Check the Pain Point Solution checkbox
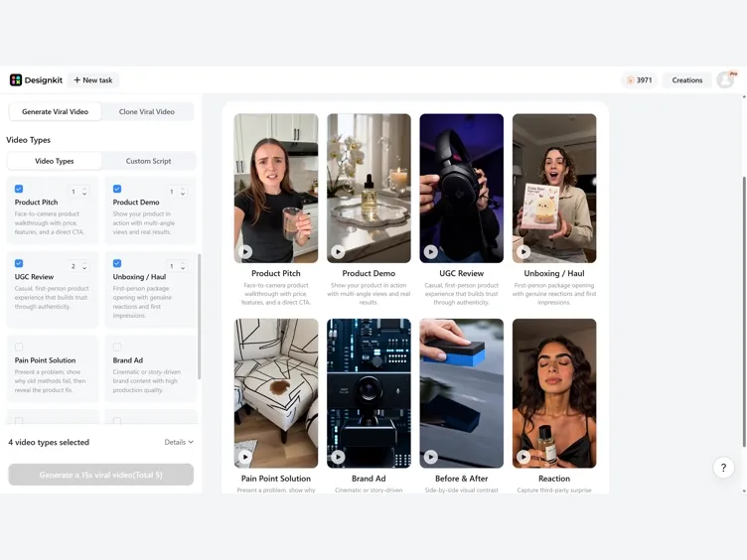 tap(19, 347)
